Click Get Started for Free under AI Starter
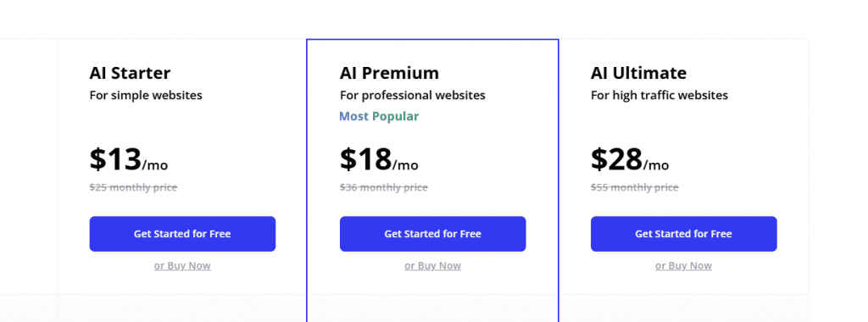 pyautogui.click(x=182, y=234)
